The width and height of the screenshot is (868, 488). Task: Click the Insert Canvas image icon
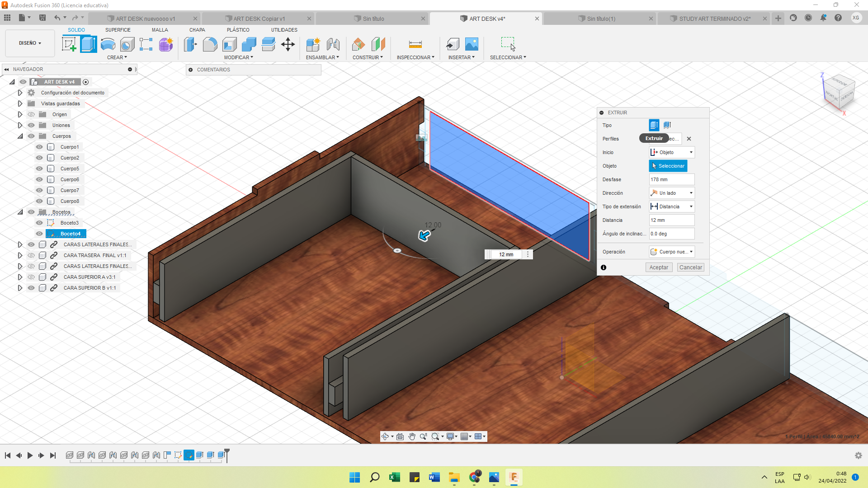click(x=471, y=44)
